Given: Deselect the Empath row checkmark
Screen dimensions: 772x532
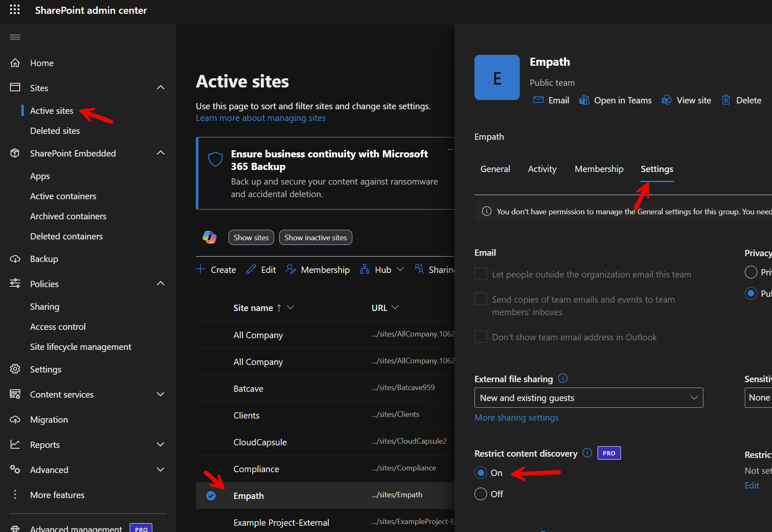Looking at the screenshot, I should pos(211,496).
